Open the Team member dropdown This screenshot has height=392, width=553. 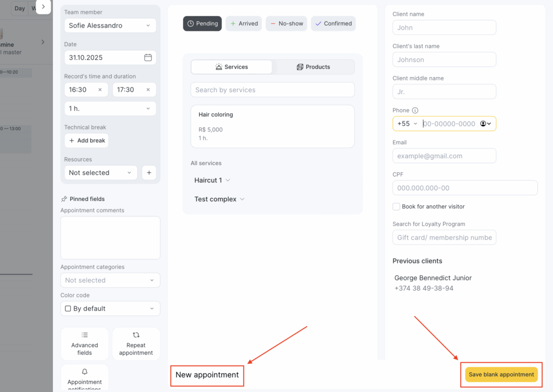(x=110, y=25)
